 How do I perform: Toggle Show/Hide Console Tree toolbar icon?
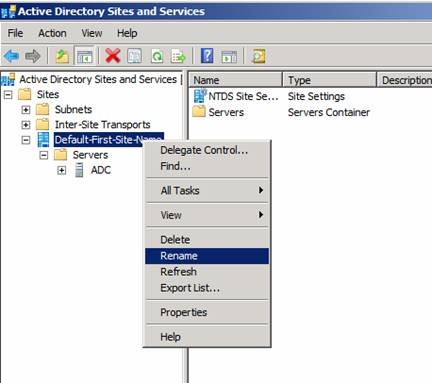(84, 56)
